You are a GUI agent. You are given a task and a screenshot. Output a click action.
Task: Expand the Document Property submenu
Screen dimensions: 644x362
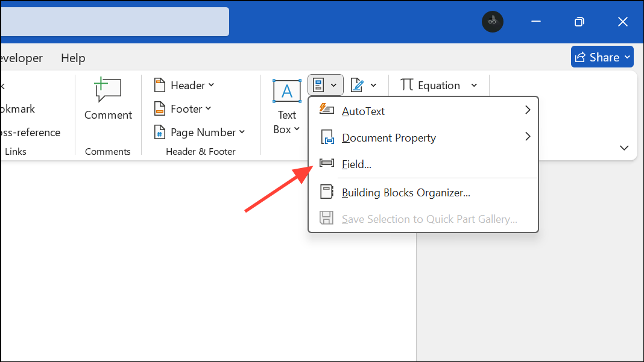pos(388,137)
